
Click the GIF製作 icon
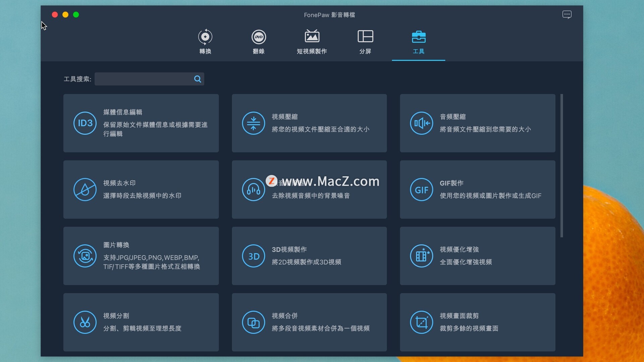click(422, 189)
